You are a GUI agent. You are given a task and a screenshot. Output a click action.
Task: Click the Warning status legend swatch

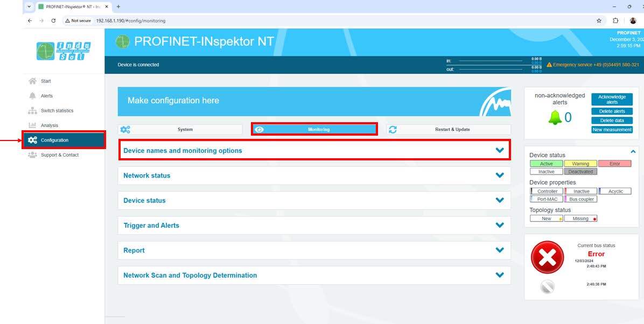(x=580, y=164)
